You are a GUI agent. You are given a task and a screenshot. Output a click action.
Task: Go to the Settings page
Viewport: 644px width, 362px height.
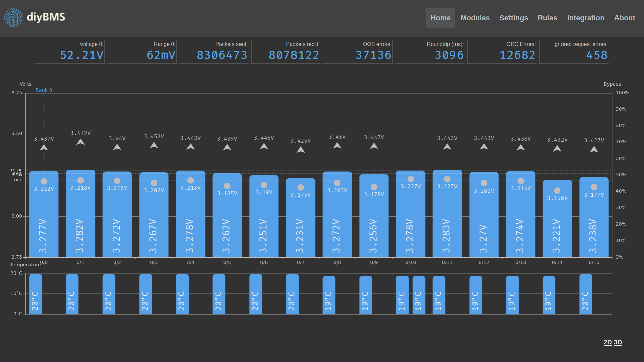click(513, 18)
